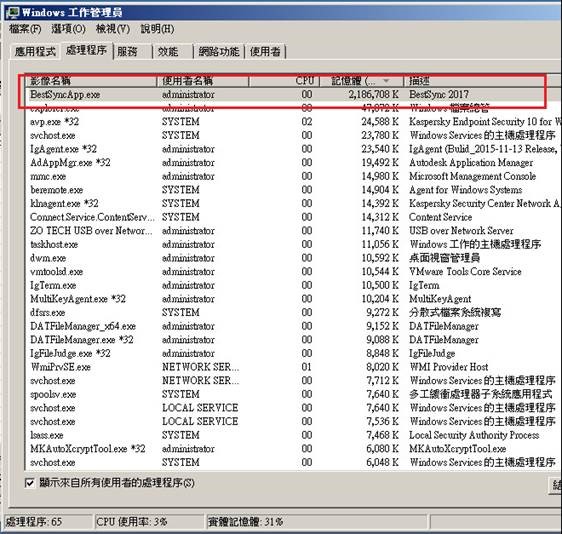The image size is (562, 534).
Task: Switch to the 效能 tab
Action: coord(173,52)
